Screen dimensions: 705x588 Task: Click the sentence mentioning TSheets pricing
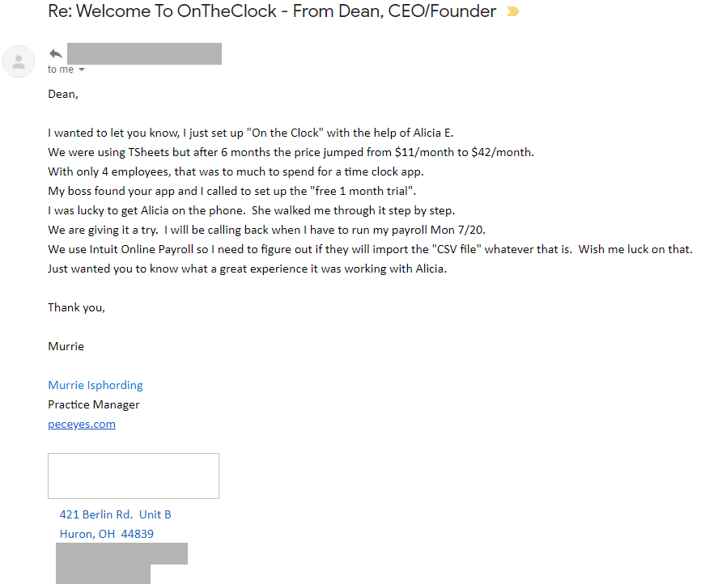(291, 152)
